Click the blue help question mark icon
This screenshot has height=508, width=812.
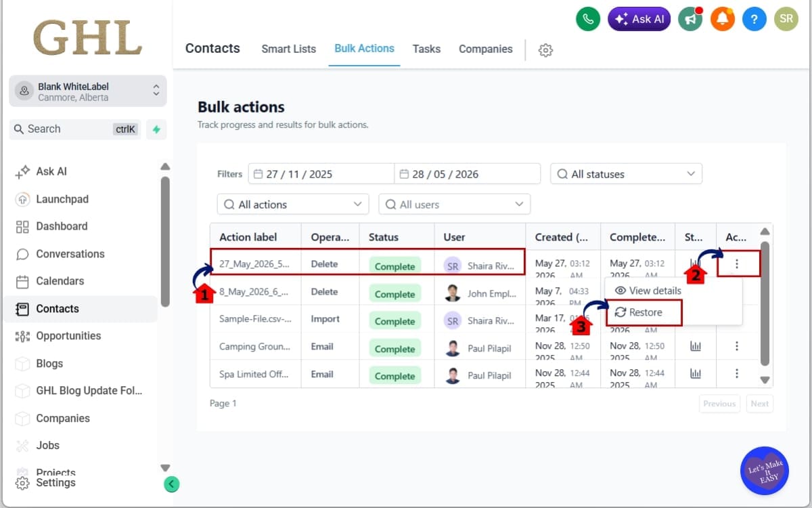pos(754,19)
